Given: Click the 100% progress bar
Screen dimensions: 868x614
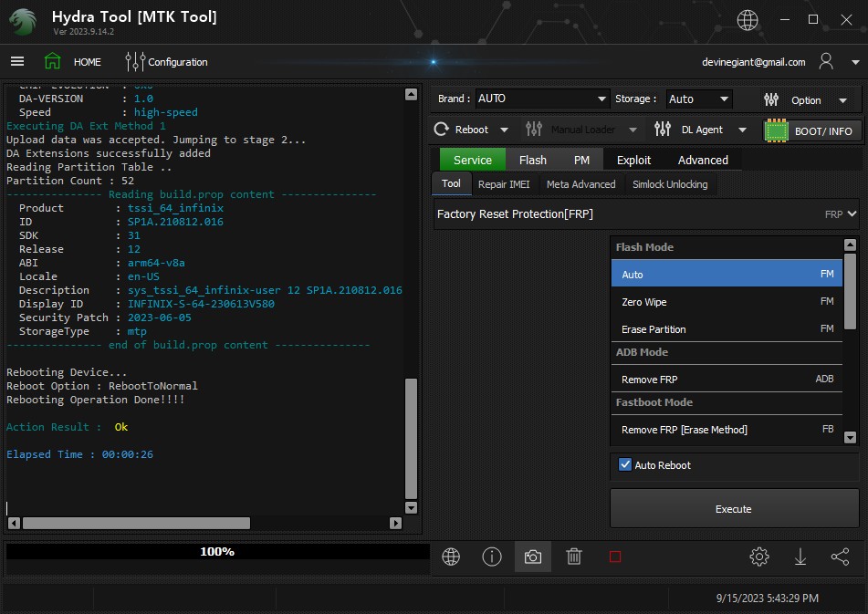Looking at the screenshot, I should [x=217, y=551].
